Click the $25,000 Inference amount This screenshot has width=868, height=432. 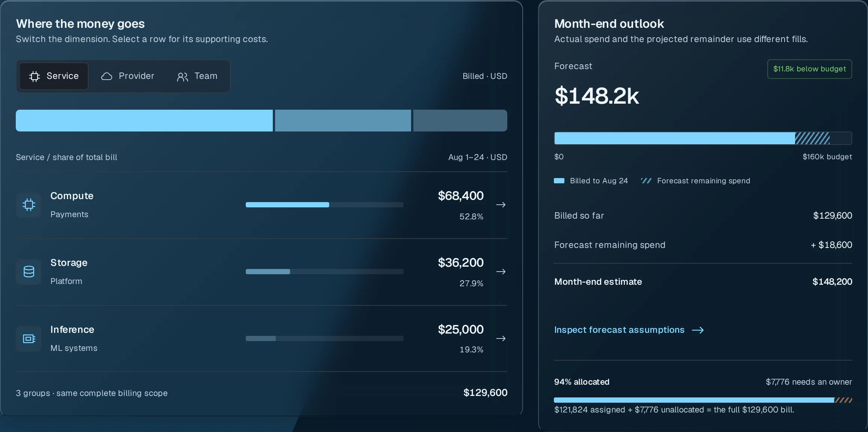[x=461, y=329]
